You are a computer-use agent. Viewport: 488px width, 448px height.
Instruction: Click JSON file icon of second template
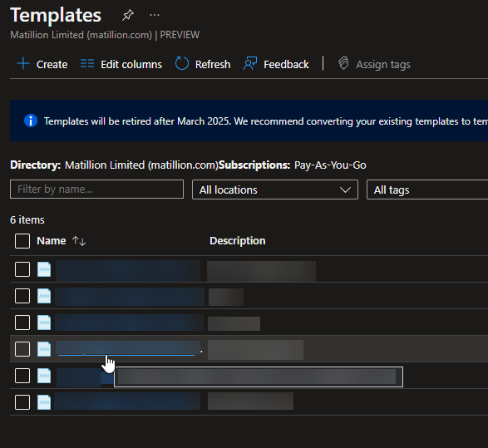[x=44, y=296]
